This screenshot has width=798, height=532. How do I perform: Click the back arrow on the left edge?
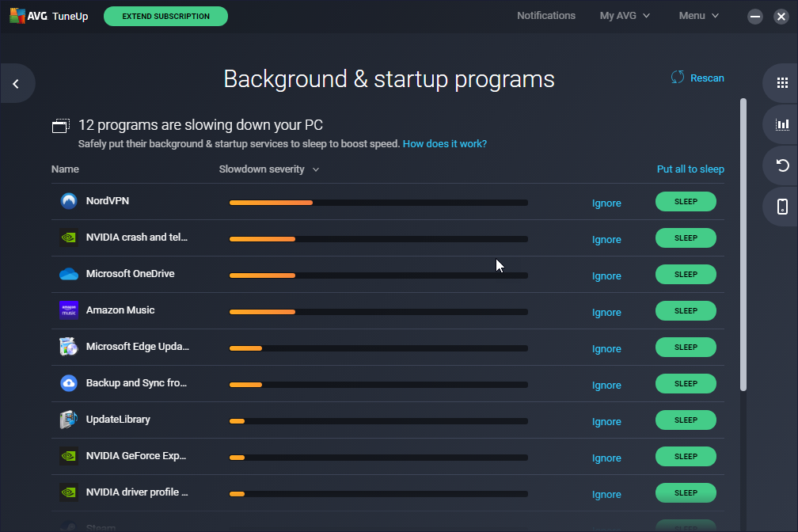click(15, 82)
